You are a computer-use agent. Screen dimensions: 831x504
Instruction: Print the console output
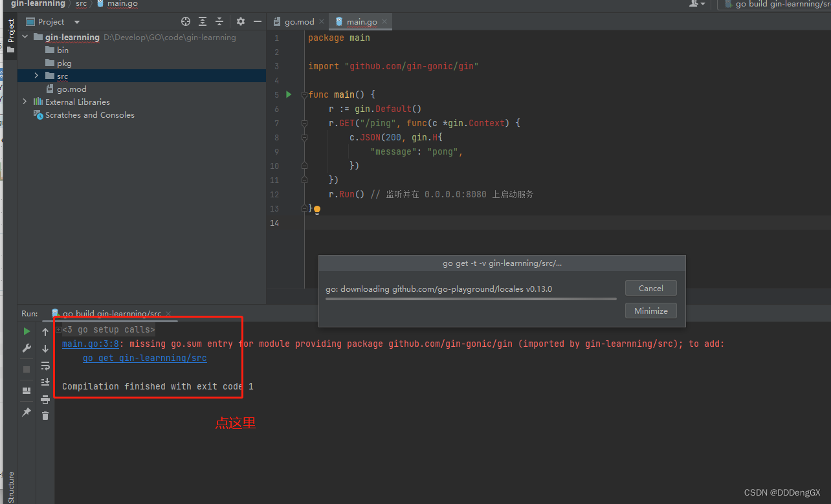45,399
